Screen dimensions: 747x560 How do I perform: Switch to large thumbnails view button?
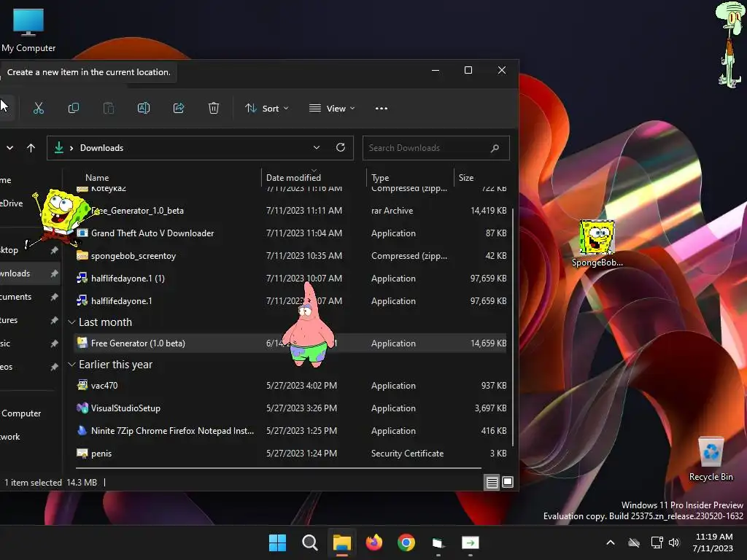click(508, 483)
